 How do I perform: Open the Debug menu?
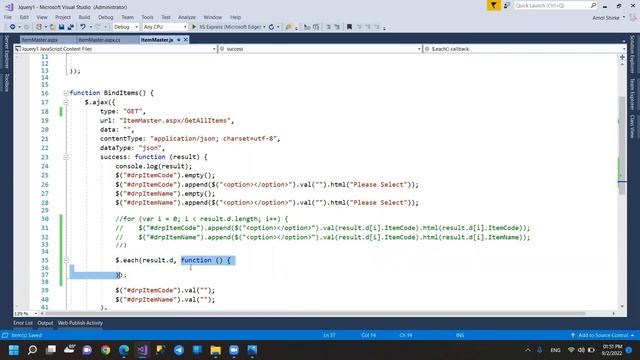click(105, 17)
